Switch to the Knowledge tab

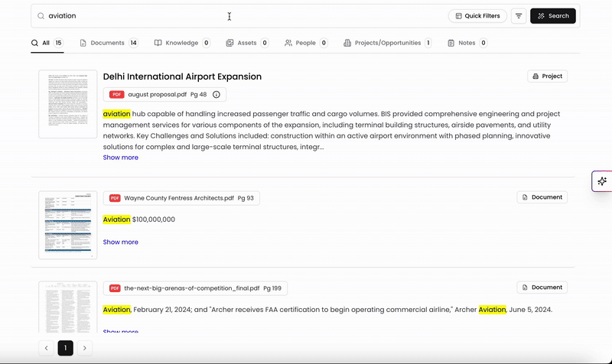(x=182, y=43)
